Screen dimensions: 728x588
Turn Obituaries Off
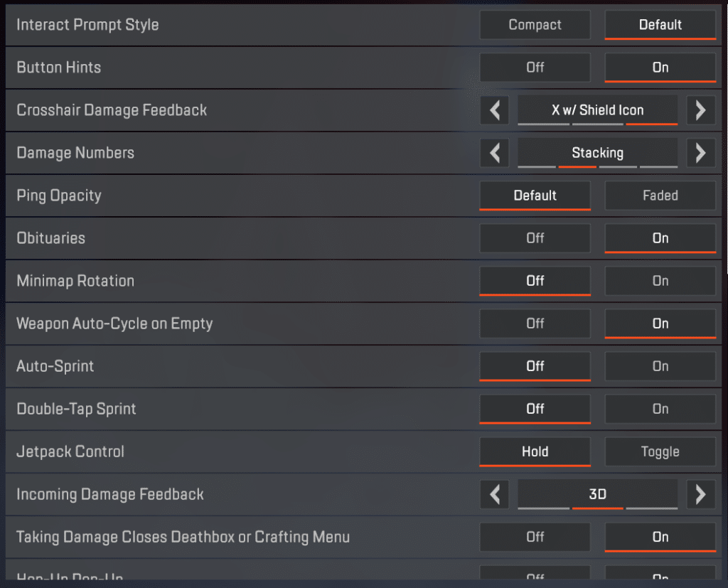tap(535, 238)
